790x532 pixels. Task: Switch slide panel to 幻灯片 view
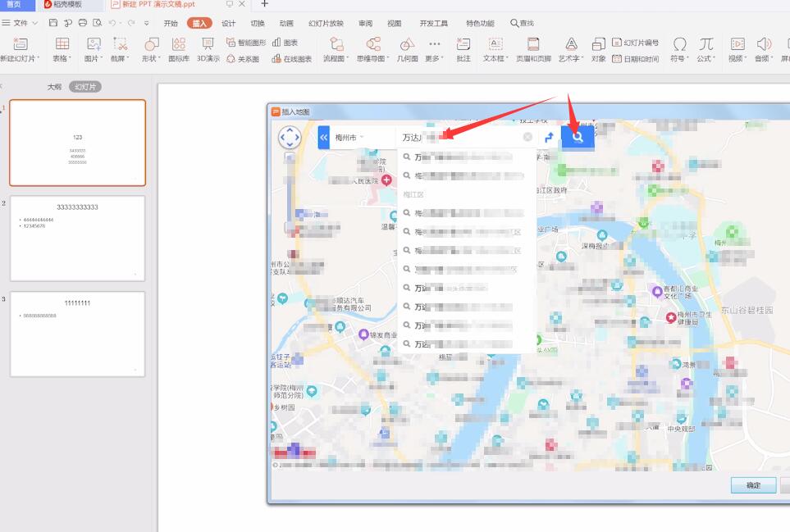click(85, 87)
